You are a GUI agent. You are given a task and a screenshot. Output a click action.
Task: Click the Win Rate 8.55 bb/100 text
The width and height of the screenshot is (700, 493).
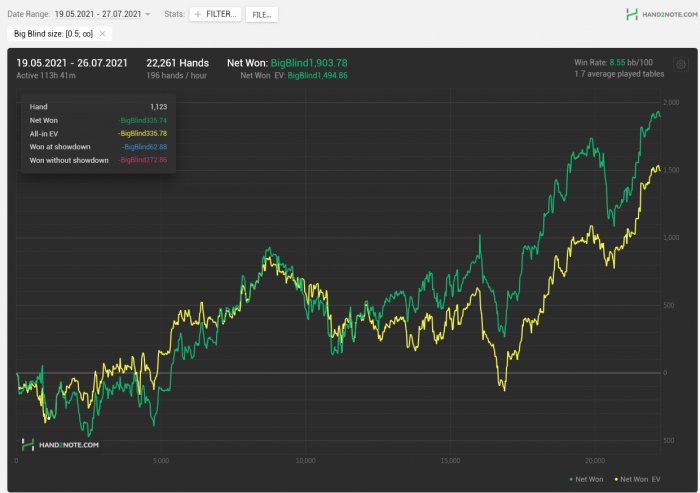(613, 63)
